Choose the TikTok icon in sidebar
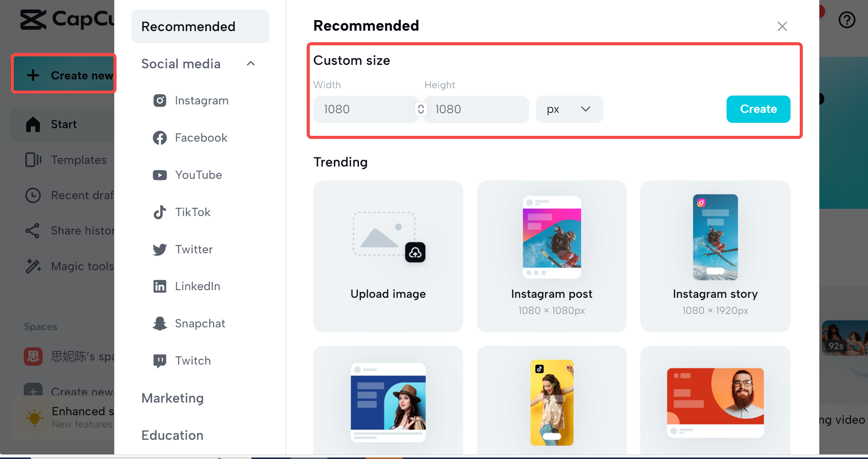The width and height of the screenshot is (868, 459). (160, 212)
